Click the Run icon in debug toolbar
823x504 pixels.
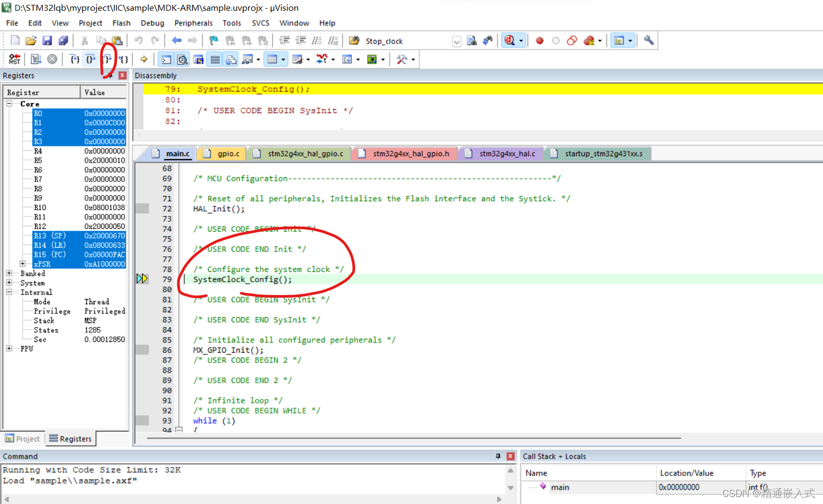click(x=36, y=59)
